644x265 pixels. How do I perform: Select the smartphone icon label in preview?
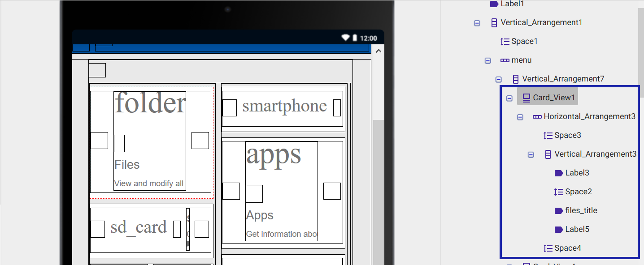tap(284, 107)
